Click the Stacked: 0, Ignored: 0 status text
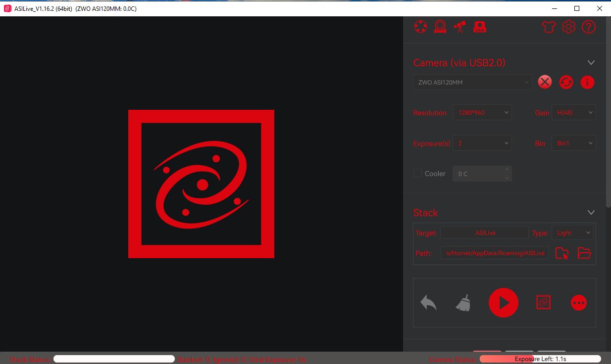The height and width of the screenshot is (364, 611). [241, 360]
